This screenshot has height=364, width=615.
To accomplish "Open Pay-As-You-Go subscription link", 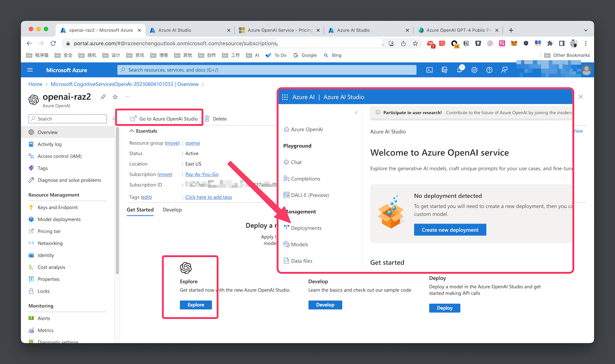I will [202, 174].
